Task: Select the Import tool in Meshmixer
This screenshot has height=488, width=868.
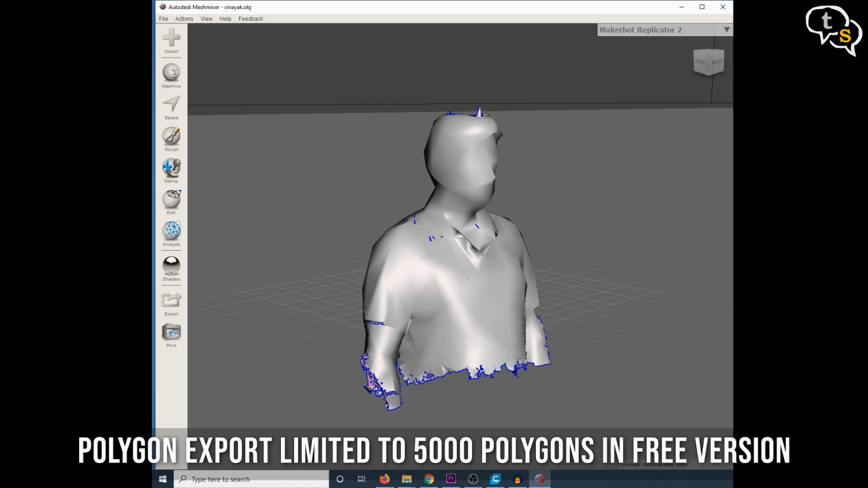Action: (171, 41)
